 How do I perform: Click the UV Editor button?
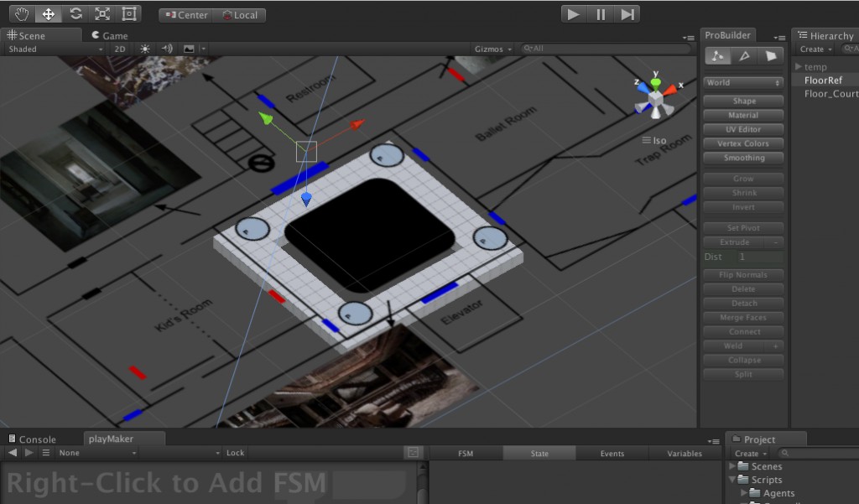point(743,130)
